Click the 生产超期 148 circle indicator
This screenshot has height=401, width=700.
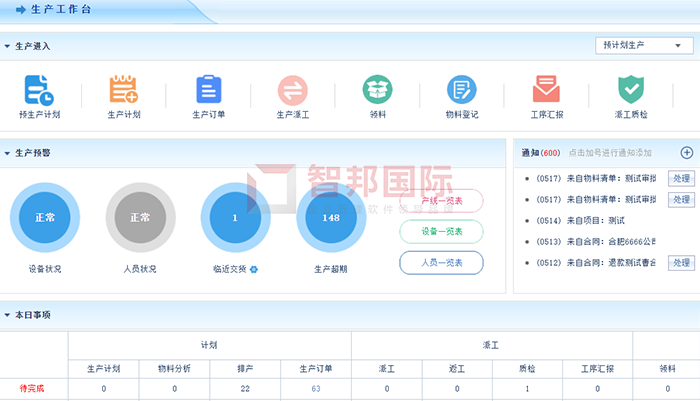[330, 218]
